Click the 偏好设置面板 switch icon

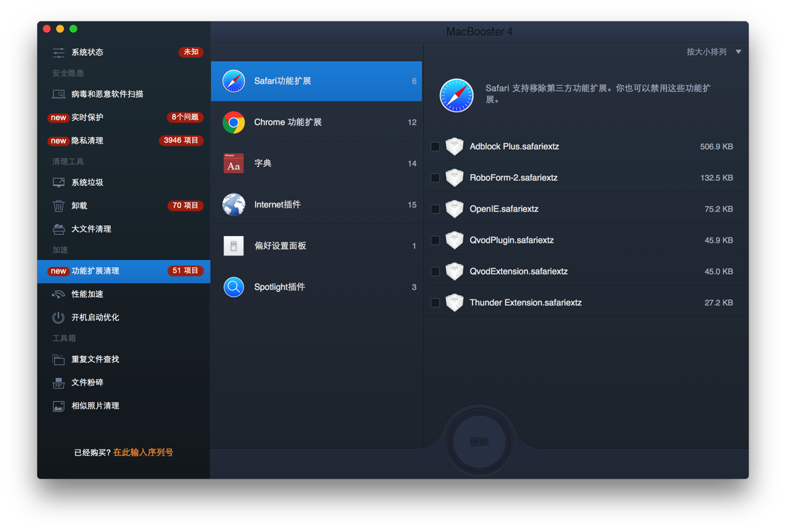pyautogui.click(x=234, y=246)
